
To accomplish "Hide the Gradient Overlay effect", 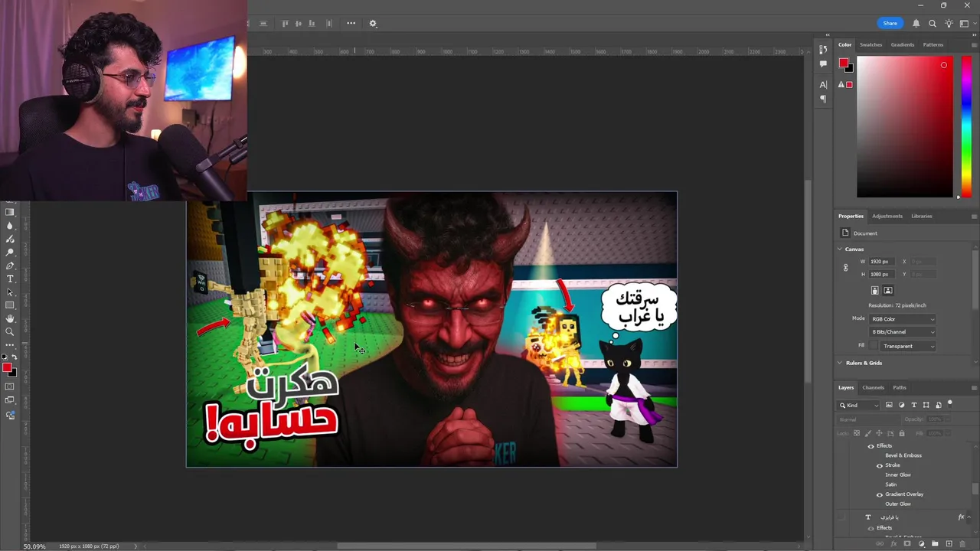I will [880, 494].
